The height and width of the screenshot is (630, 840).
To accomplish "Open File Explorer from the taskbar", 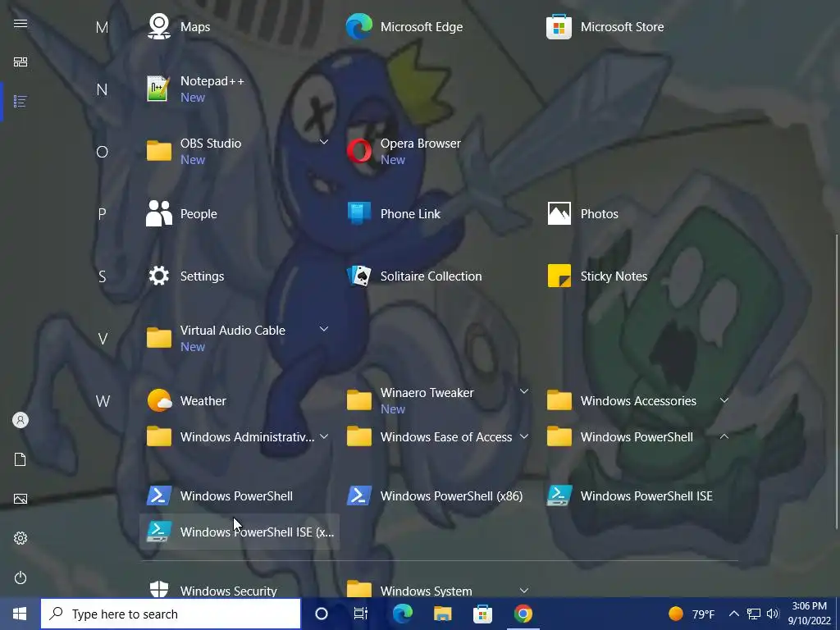I will pos(442,614).
